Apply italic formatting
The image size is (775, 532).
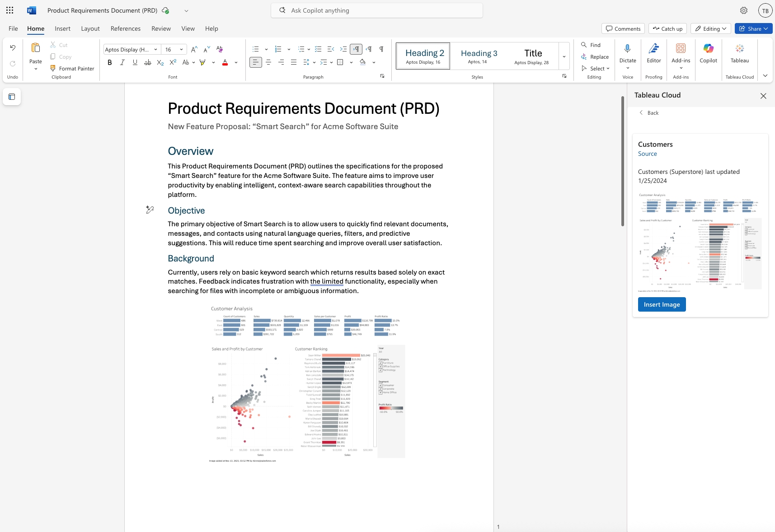point(122,62)
